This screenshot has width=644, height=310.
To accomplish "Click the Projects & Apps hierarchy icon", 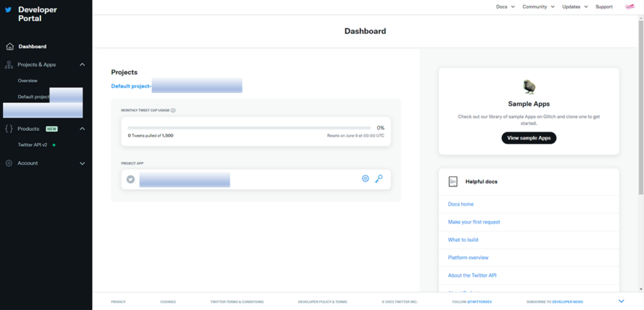I will tap(9, 65).
